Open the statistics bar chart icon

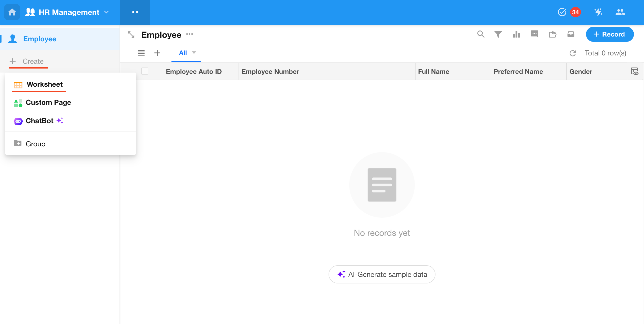pyautogui.click(x=516, y=34)
